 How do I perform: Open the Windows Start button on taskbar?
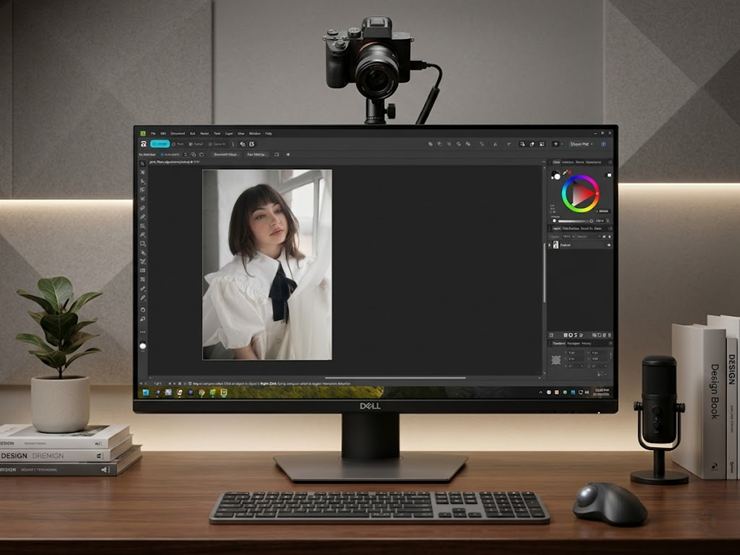click(x=145, y=392)
